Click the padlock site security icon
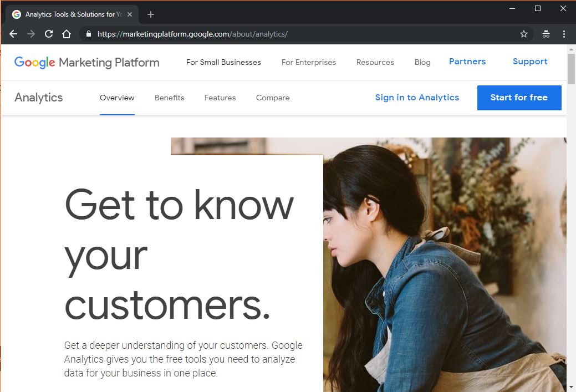Viewport: 576px width, 392px height. (89, 34)
